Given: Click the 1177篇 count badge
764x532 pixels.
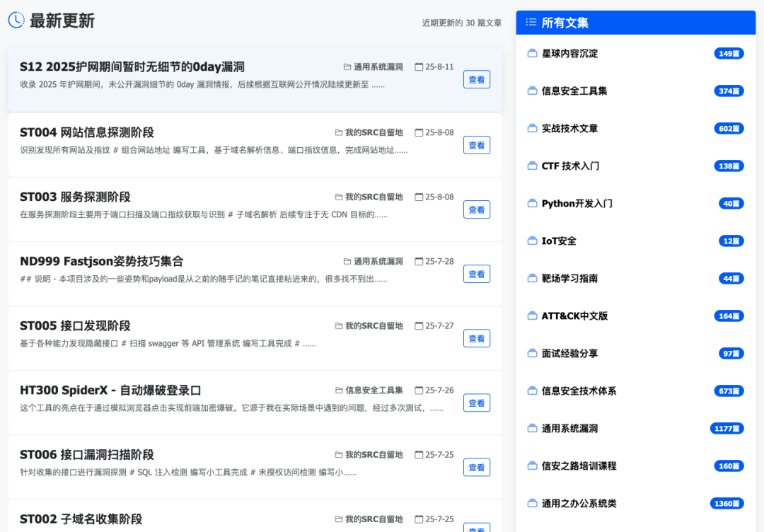Looking at the screenshot, I should point(727,428).
